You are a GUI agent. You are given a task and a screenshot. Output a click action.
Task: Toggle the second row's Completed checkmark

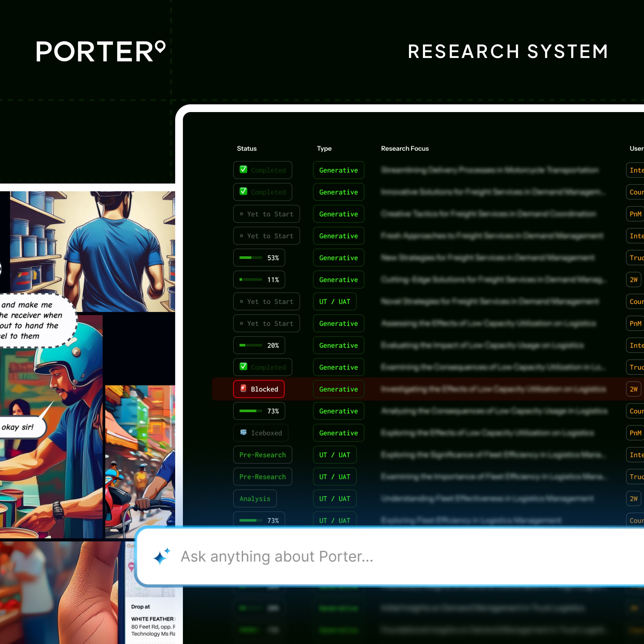[243, 191]
